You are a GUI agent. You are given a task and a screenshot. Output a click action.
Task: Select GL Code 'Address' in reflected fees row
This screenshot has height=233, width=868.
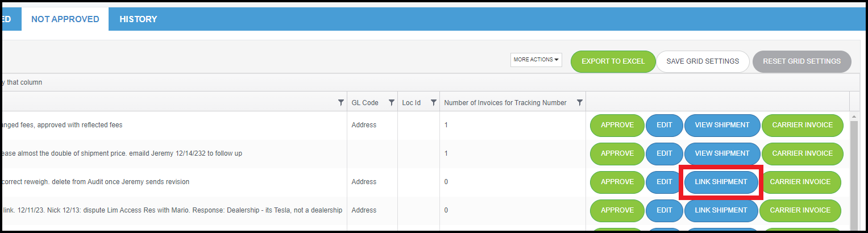tap(364, 125)
